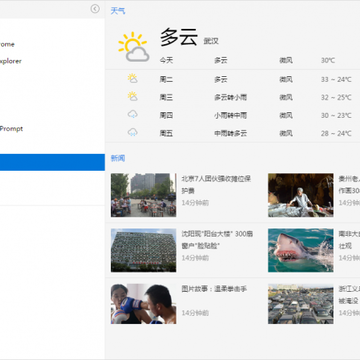Viewport: 360px width, 360px height.
Task: Collapse the sidebar with the circled arrow
Action: point(95,9)
